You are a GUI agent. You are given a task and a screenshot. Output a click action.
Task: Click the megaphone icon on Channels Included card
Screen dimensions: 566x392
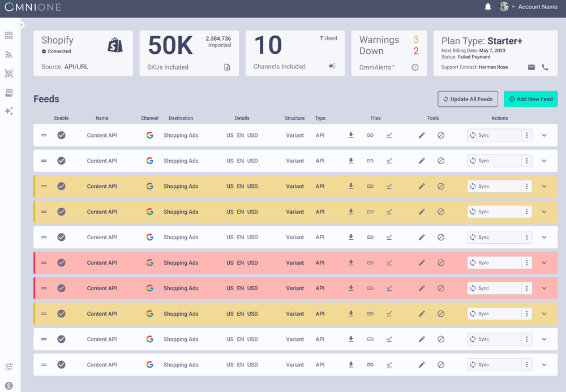pyautogui.click(x=332, y=66)
